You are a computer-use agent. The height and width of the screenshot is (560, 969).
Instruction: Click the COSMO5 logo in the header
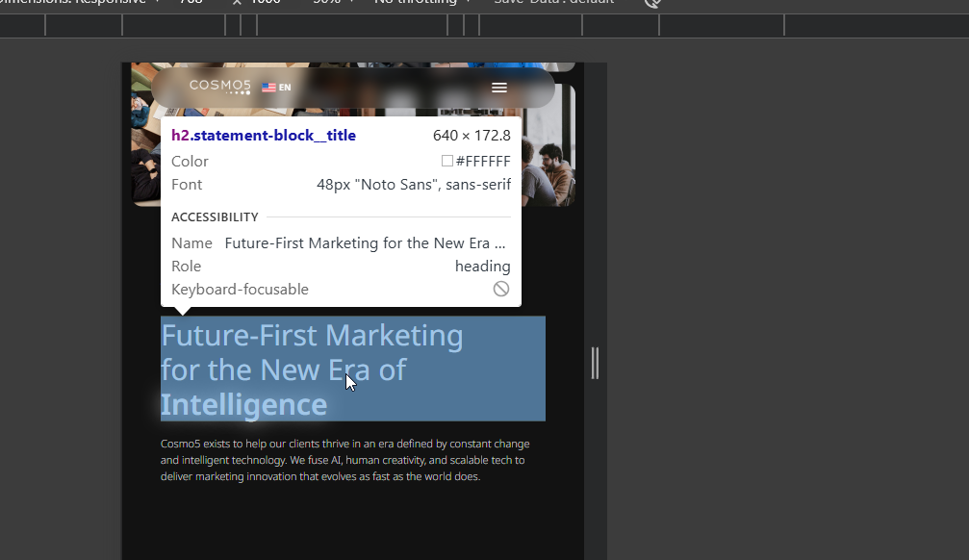pyautogui.click(x=219, y=87)
